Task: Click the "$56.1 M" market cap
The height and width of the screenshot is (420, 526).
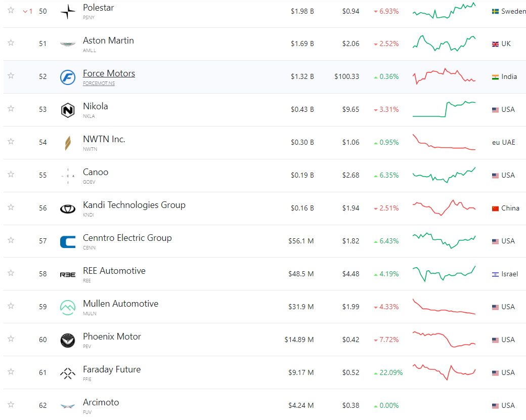Action: 301,241
